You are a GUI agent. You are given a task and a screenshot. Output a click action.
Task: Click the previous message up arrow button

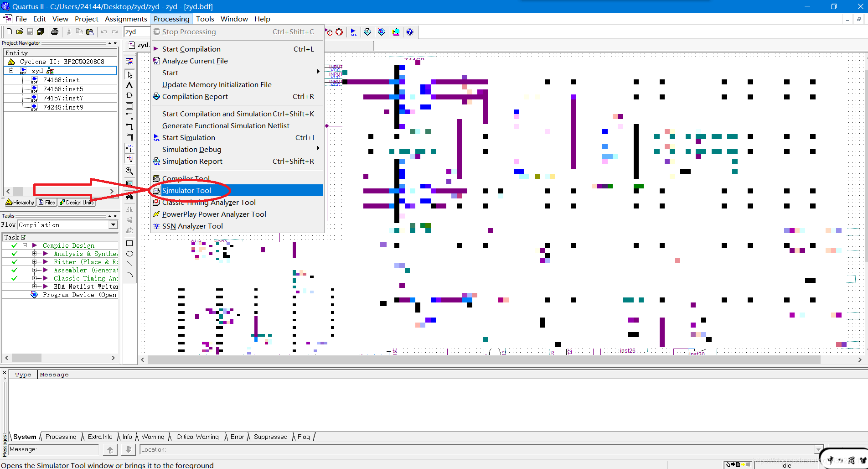click(x=110, y=450)
